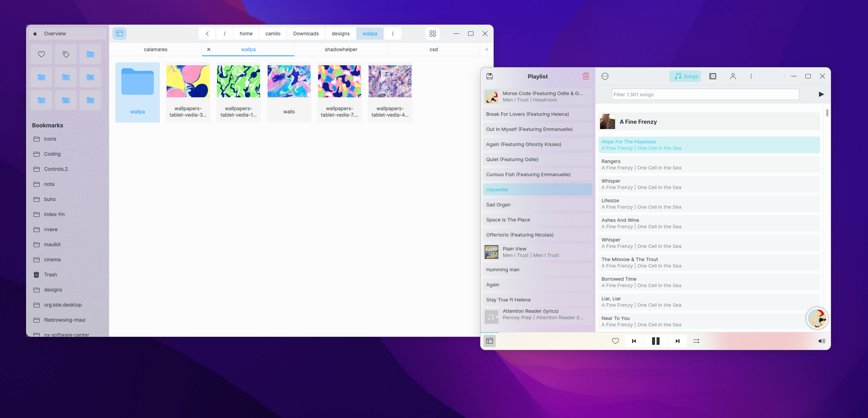Open music player three-dot menu
Screen dimensions: 868x418
(x=751, y=76)
